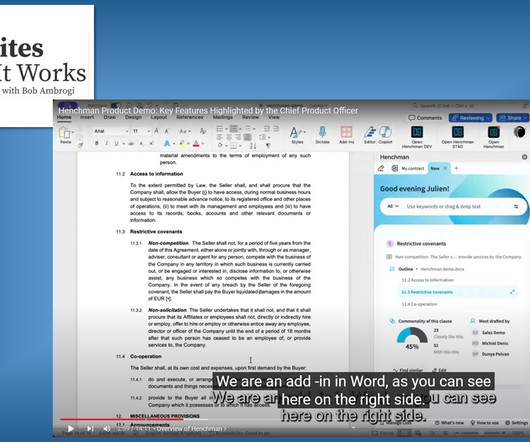Click the Edit link in Henchman

(x=439, y=370)
